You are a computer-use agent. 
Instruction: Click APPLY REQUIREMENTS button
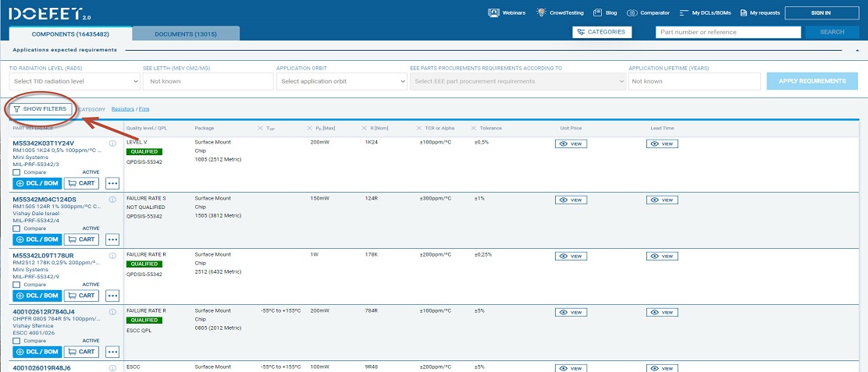pyautogui.click(x=812, y=81)
